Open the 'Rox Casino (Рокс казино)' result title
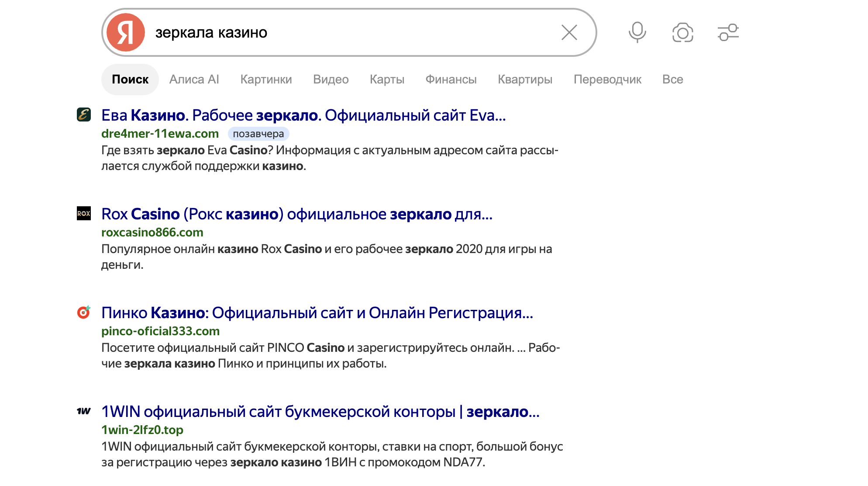Viewport: 868px width, 486px height. point(297,214)
